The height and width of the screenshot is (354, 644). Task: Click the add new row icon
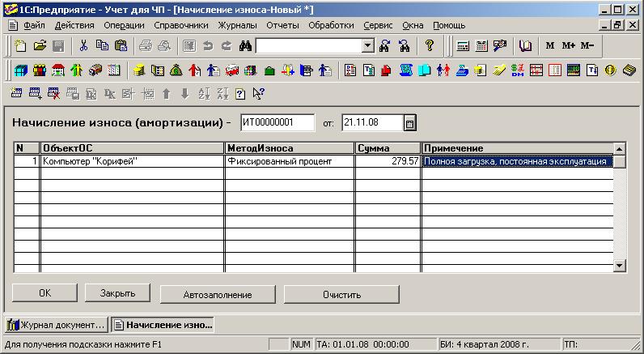point(18,93)
